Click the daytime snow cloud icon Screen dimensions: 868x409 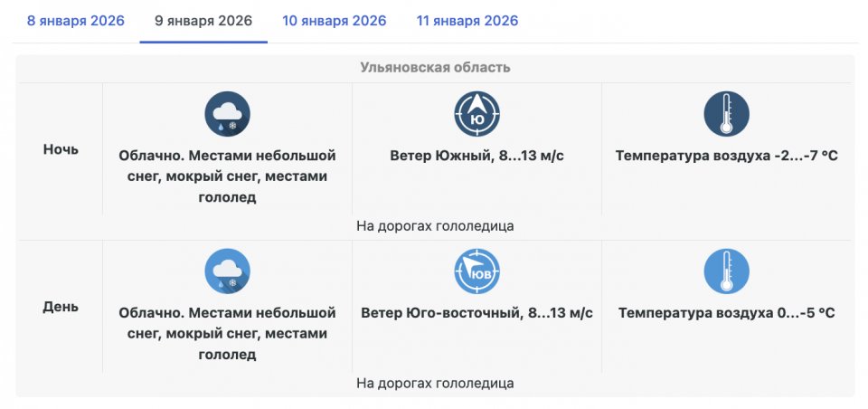coord(227,271)
